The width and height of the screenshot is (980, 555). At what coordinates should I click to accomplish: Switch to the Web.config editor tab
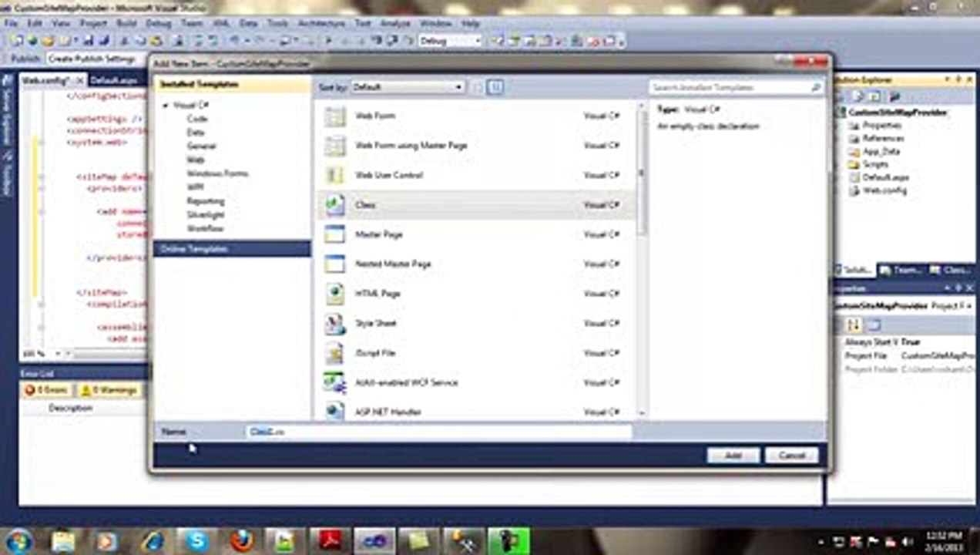pyautogui.click(x=52, y=80)
